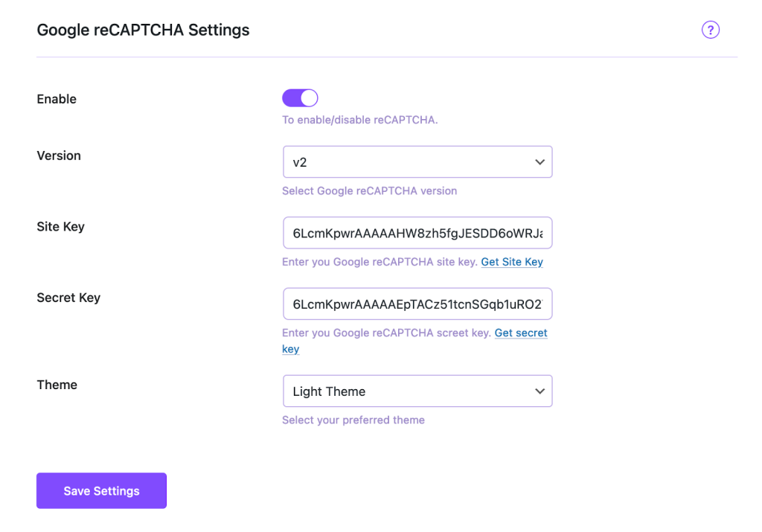Open the Get Site Key link
Image resolution: width=762 pixels, height=532 pixels.
pos(512,262)
